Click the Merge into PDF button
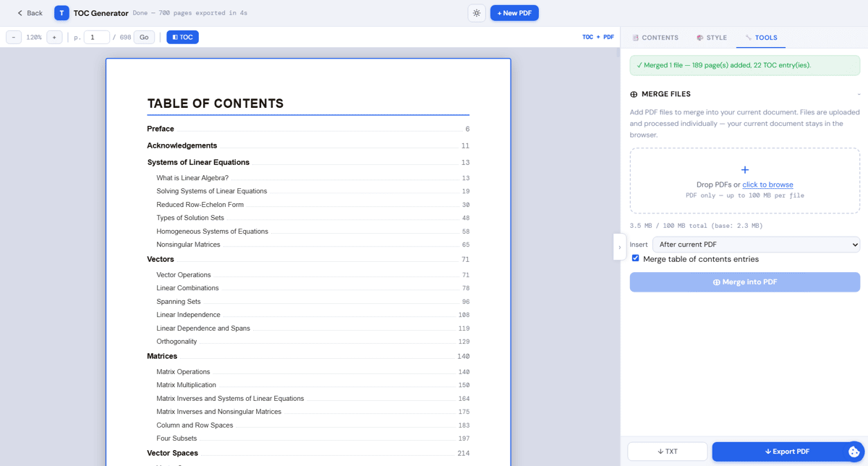Screen dimensions: 868x466 click(x=744, y=282)
